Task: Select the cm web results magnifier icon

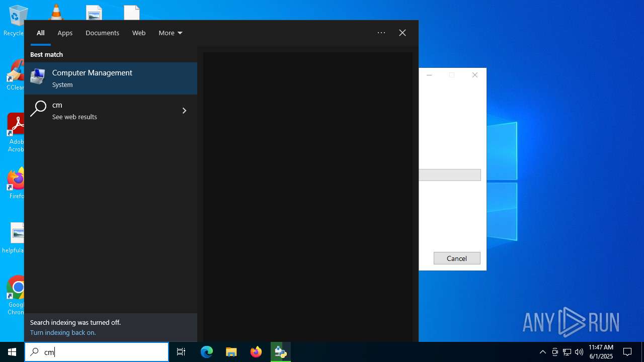Action: 38,109
